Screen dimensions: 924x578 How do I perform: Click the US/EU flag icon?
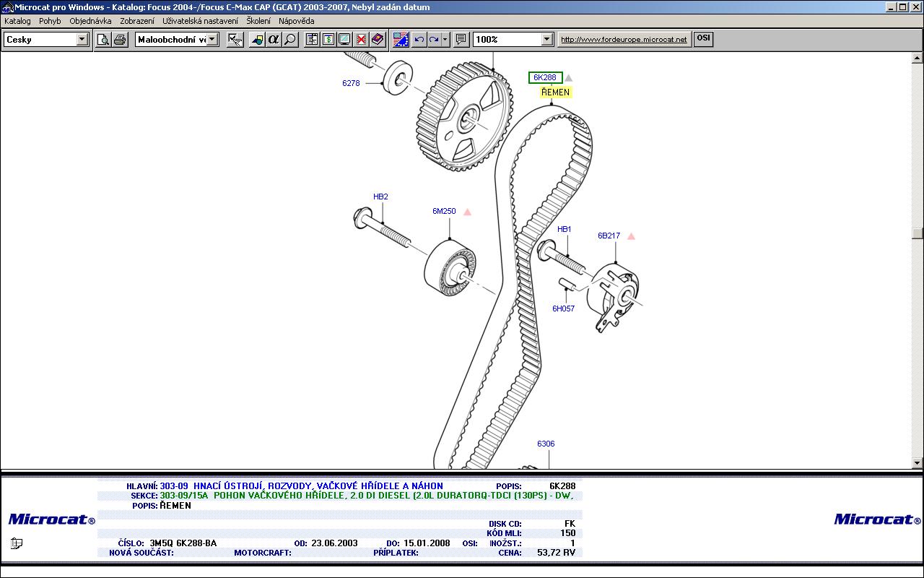coord(401,40)
